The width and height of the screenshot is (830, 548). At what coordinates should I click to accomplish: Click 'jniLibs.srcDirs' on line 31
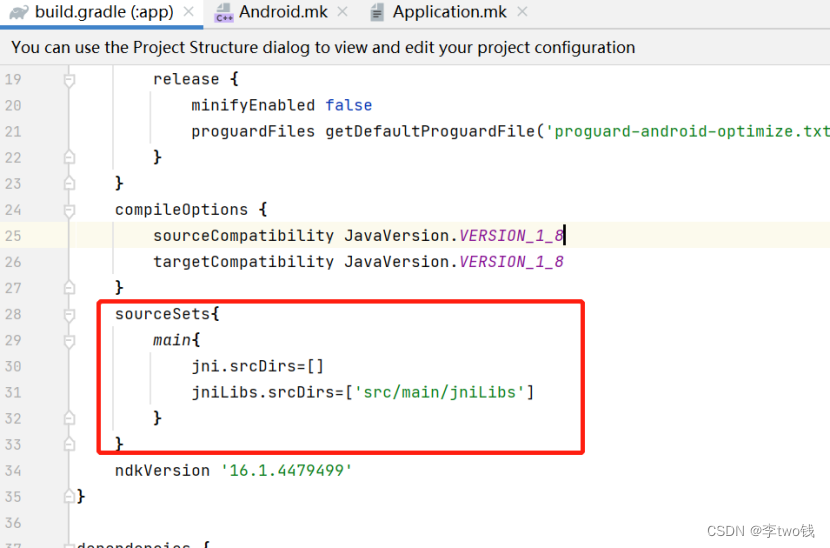263,392
